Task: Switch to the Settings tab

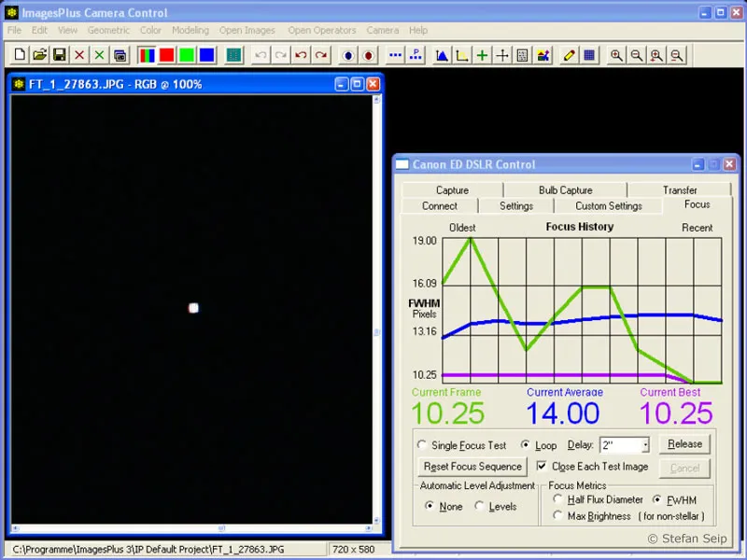Action: pos(516,206)
